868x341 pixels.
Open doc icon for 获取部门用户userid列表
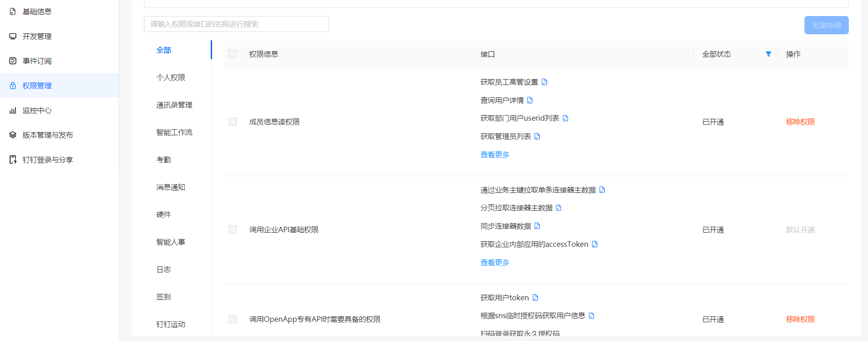(x=565, y=118)
